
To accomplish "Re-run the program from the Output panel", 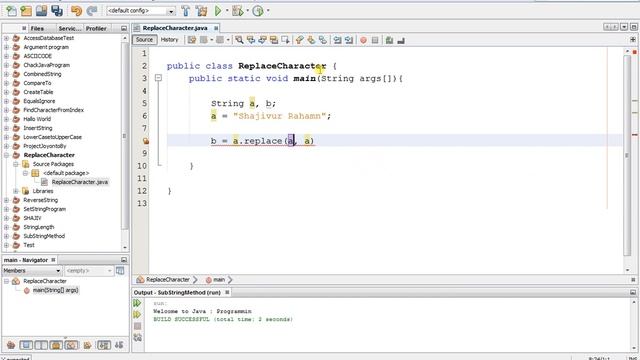I will 137,303.
